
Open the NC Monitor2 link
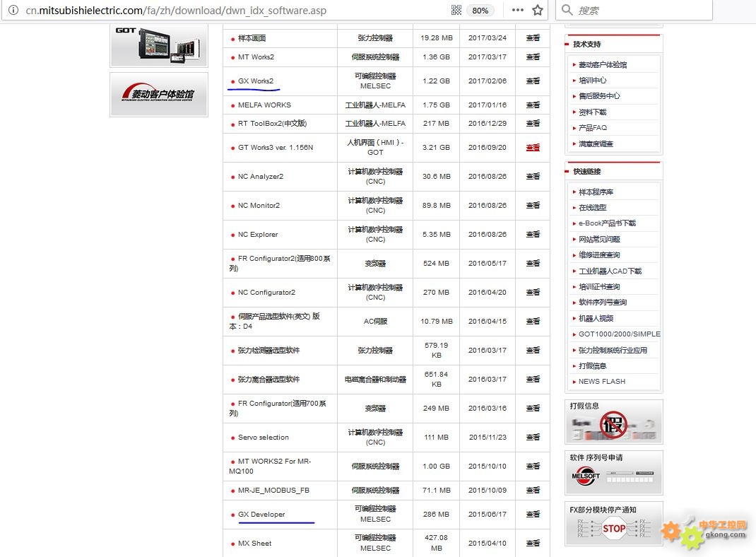(259, 206)
